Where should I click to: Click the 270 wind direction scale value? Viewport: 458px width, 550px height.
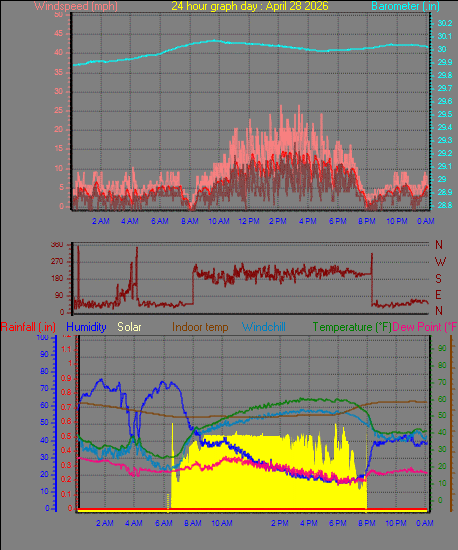[57, 261]
